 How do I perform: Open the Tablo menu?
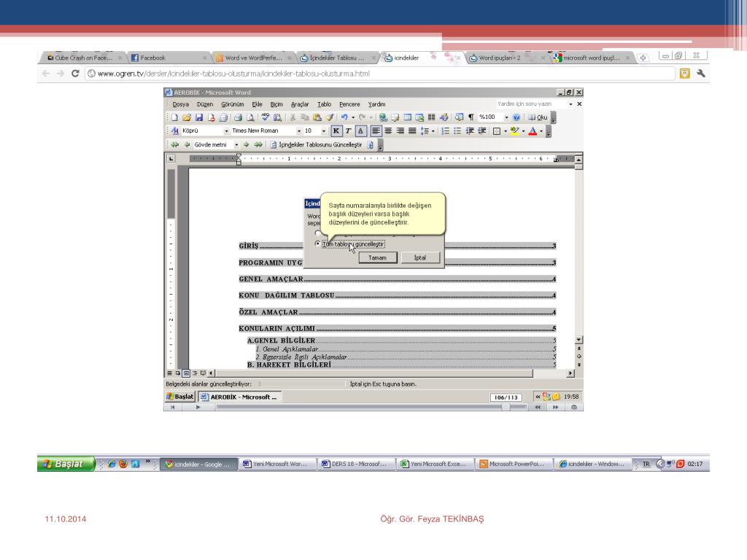click(x=325, y=104)
